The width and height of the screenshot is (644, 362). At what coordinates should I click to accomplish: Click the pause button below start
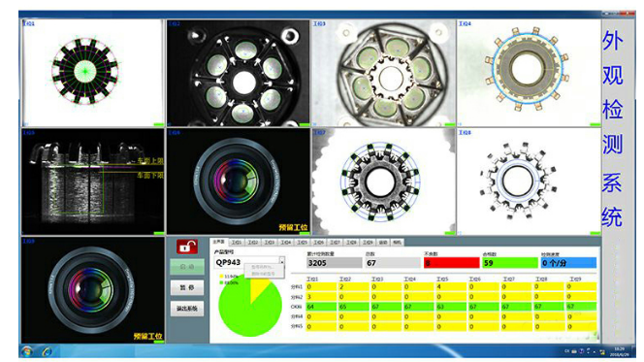point(187,287)
